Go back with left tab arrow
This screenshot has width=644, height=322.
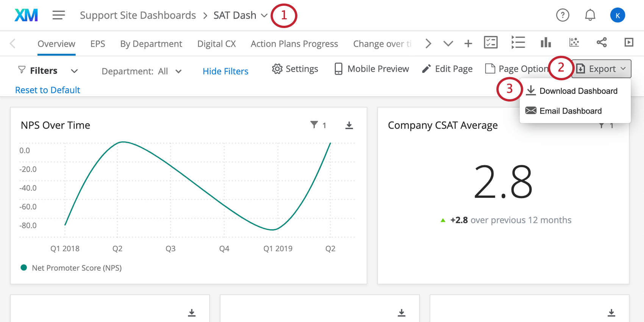pos(13,44)
